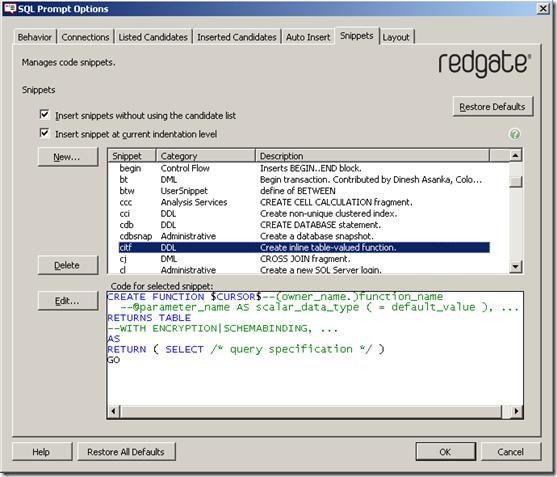Select the cdbsnap snippet row
Image resolution: width=557 pixels, height=477 pixels.
coord(304,236)
